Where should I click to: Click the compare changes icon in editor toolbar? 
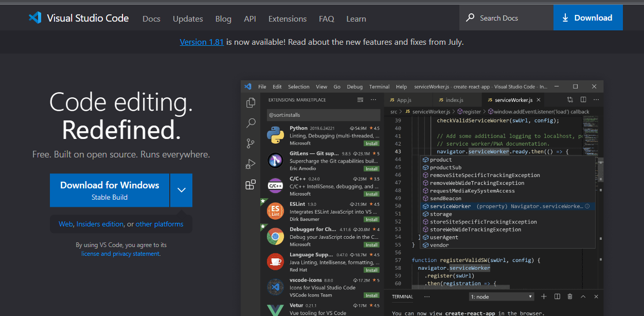[x=570, y=100]
